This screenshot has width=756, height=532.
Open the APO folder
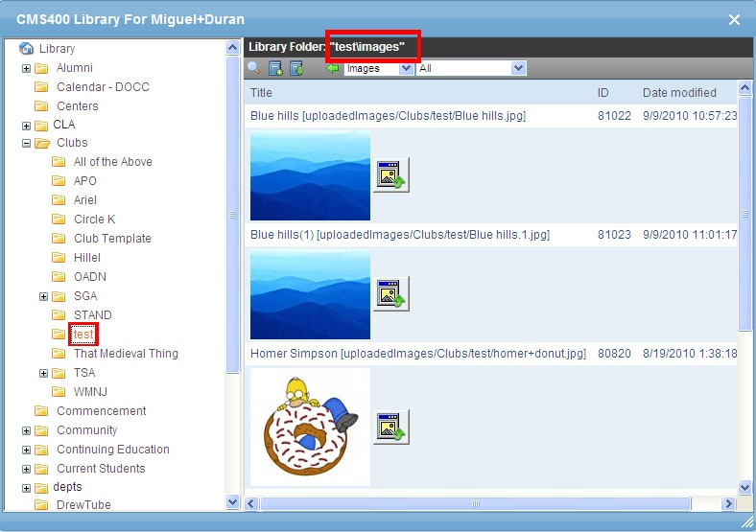[84, 181]
